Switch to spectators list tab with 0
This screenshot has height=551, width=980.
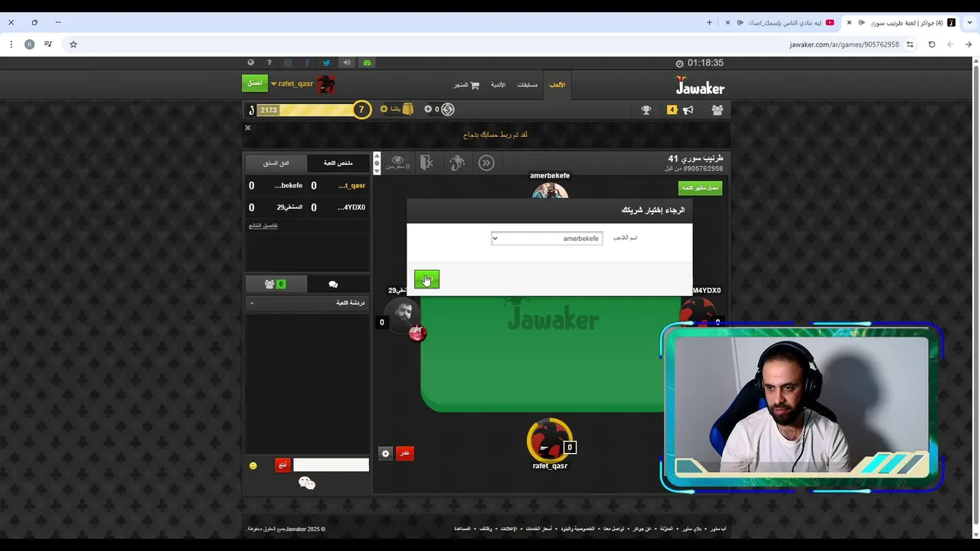(276, 284)
